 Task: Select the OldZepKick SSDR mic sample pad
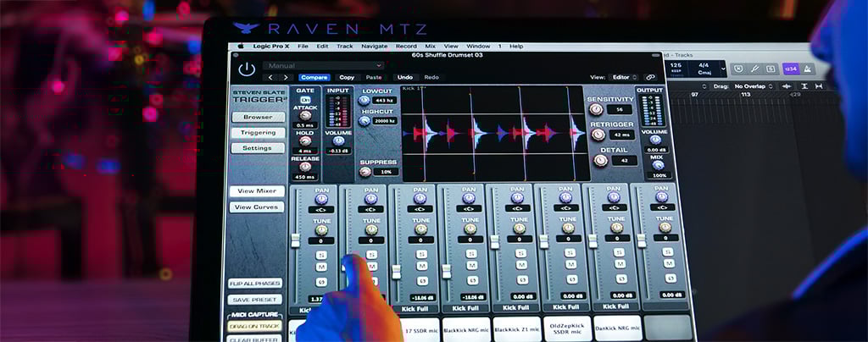click(x=567, y=328)
